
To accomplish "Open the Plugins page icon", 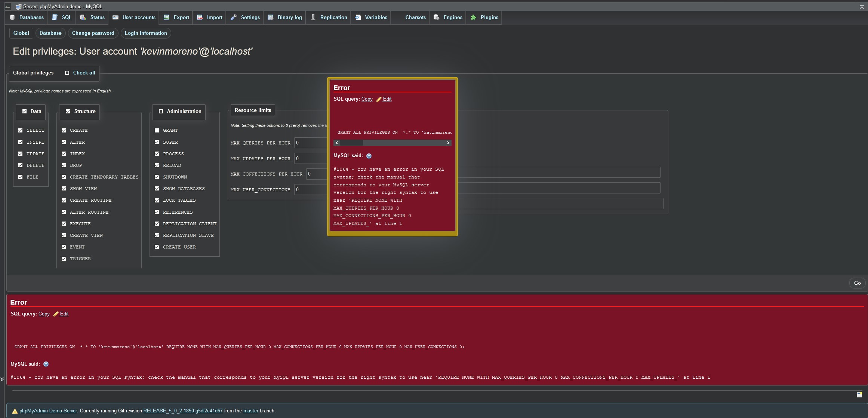I will [x=473, y=17].
